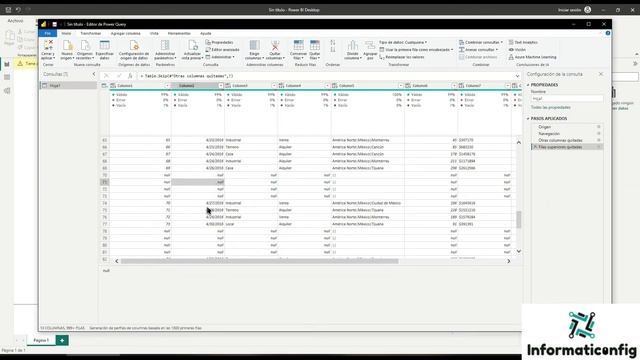Click the Especificar datos table icon
The width and height of the screenshot is (640, 360).
104,45
